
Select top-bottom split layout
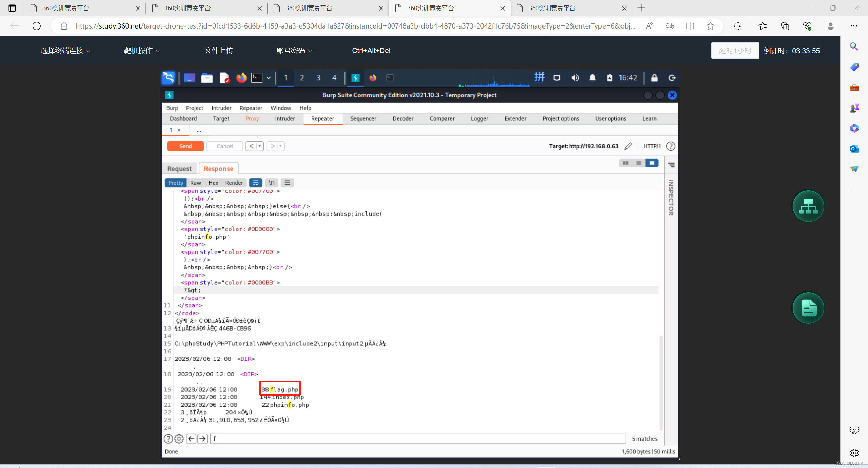(638, 163)
